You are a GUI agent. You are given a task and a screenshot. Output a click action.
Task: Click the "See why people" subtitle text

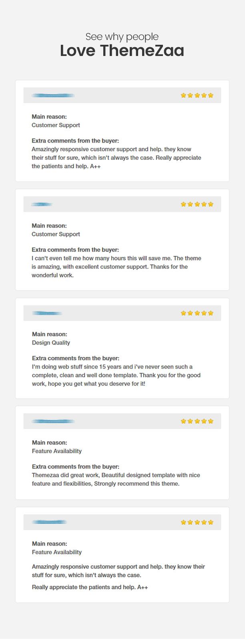coord(122,37)
